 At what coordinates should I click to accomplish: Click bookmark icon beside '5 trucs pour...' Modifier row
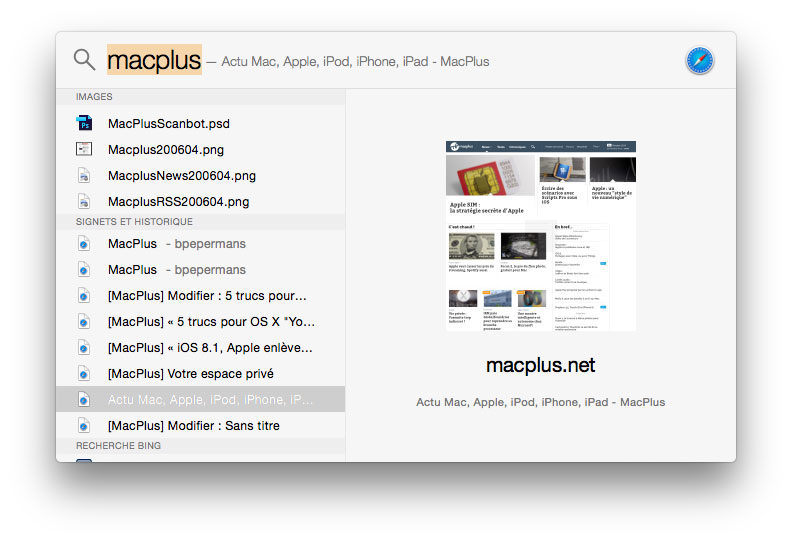pos(84,295)
